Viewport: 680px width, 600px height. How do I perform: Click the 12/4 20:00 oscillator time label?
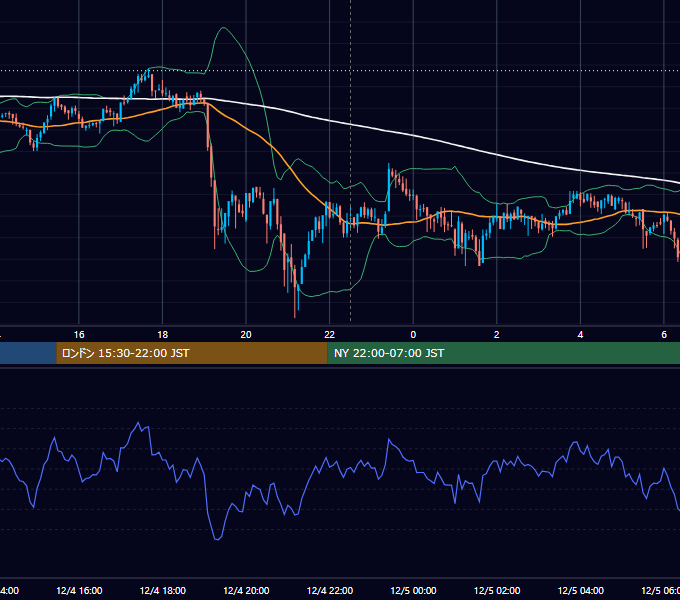tap(246, 591)
